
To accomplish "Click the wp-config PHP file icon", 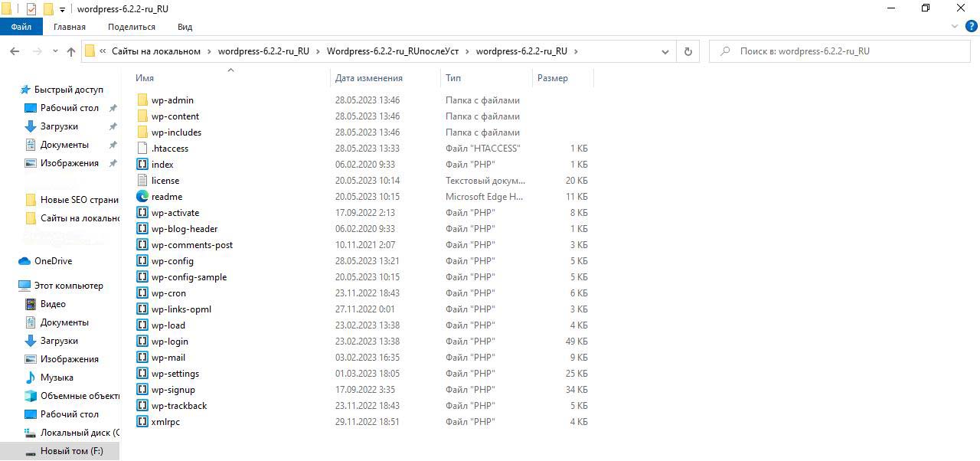I will click(x=142, y=261).
